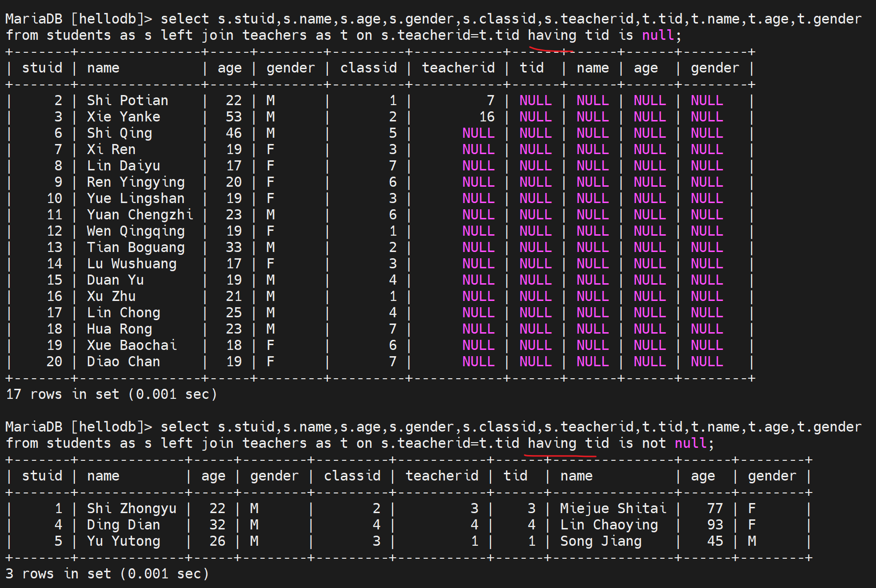Click teacherid value 16 in Xie Yanke's row
This screenshot has height=588, width=876.
(x=486, y=117)
